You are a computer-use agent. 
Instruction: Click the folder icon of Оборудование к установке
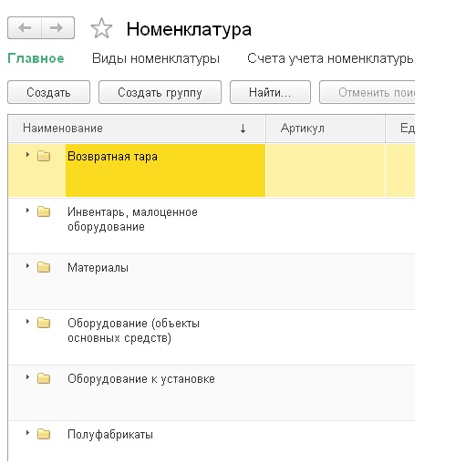[x=44, y=378]
